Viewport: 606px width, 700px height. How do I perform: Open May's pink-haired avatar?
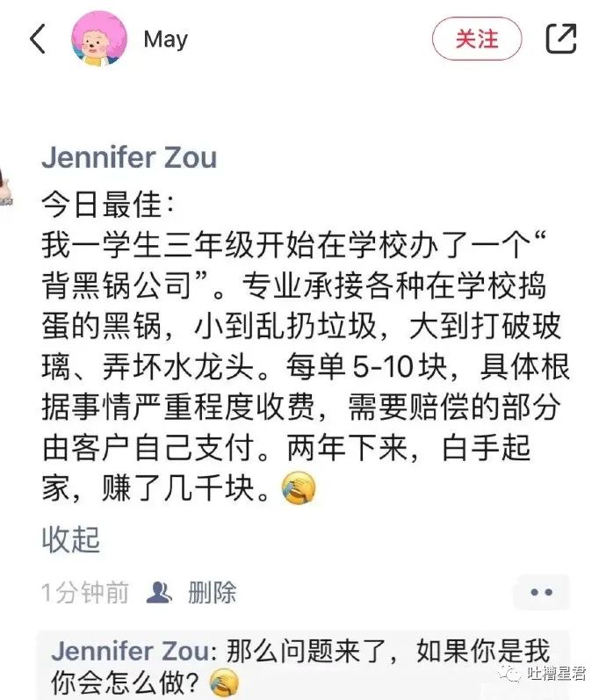(x=99, y=39)
